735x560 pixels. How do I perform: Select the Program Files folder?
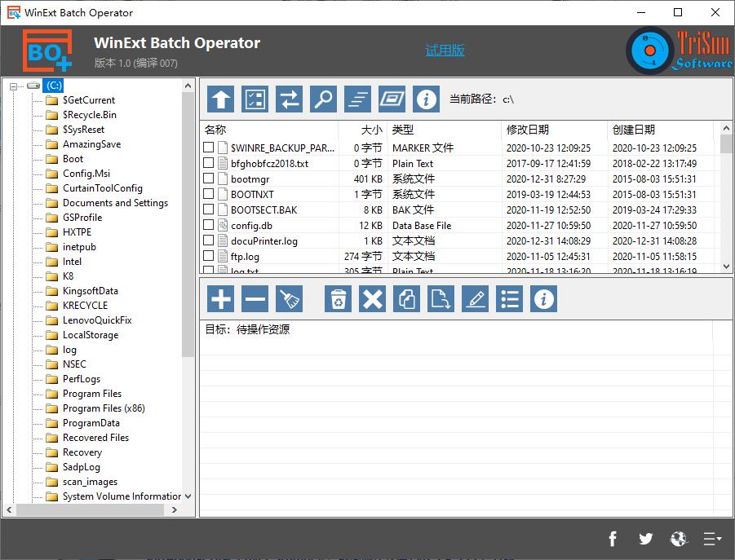click(x=92, y=394)
